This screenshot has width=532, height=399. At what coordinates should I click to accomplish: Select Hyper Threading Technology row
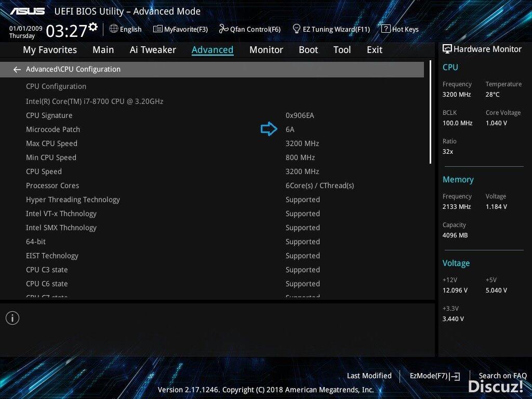click(212, 200)
